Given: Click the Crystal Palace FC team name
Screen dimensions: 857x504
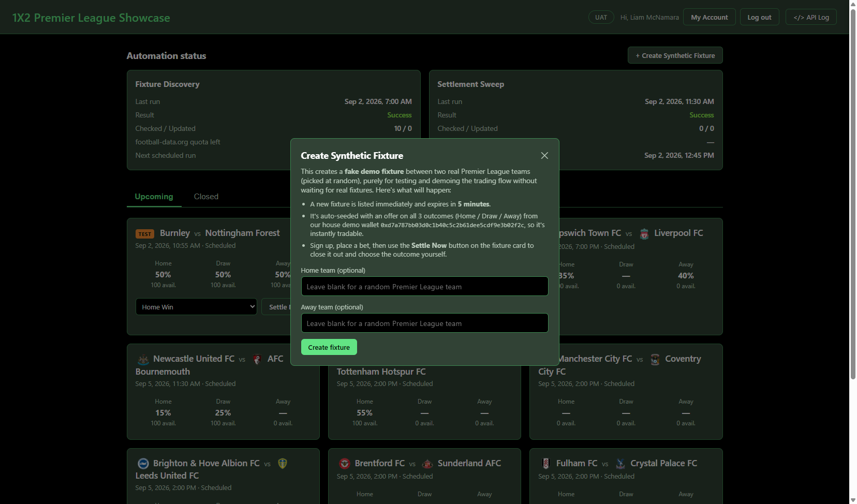Looking at the screenshot, I should click(664, 463).
